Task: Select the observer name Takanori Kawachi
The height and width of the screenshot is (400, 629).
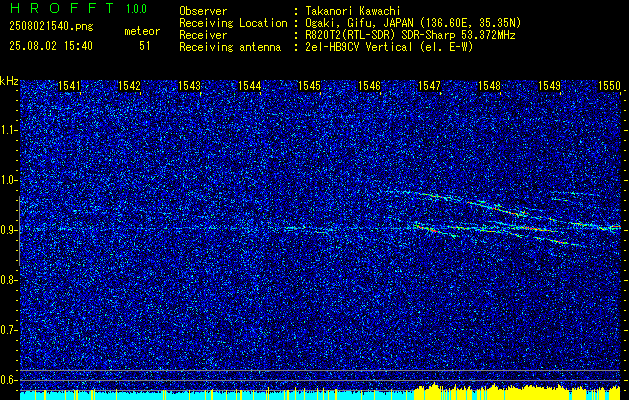Action: coord(352,12)
